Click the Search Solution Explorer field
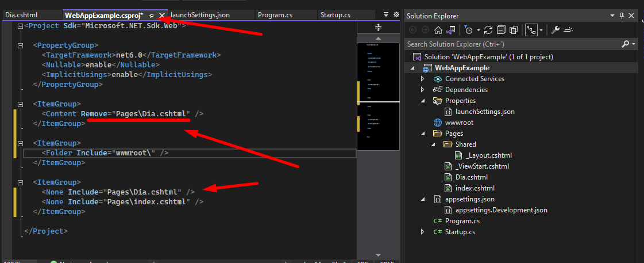The width and height of the screenshot is (644, 263). click(x=511, y=44)
